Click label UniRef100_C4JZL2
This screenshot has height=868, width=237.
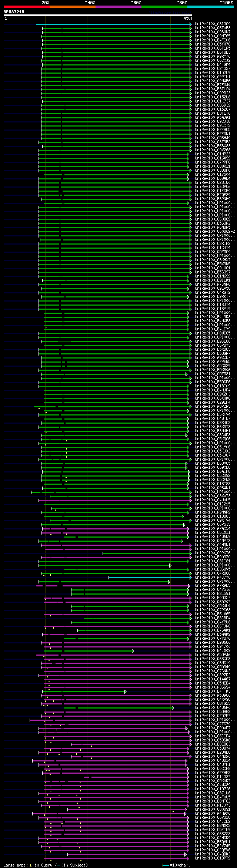click(x=213, y=822)
